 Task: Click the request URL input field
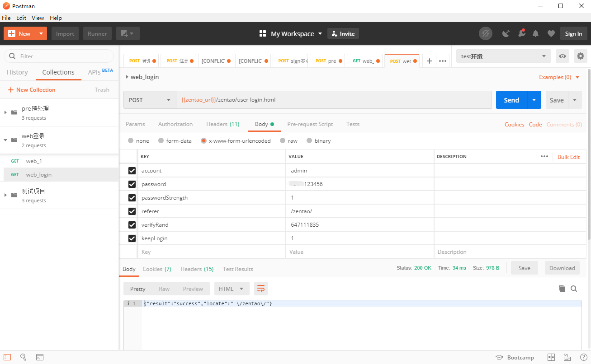tap(333, 100)
